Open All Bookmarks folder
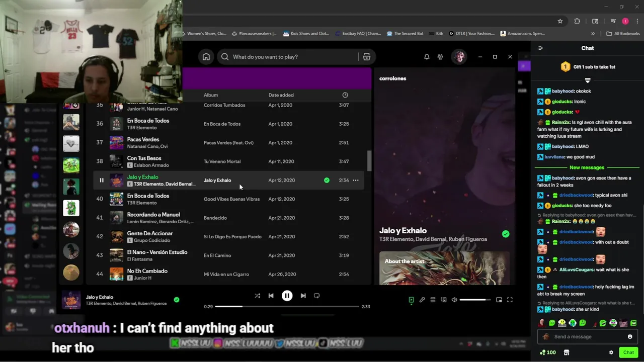The image size is (644, 362). click(x=623, y=34)
